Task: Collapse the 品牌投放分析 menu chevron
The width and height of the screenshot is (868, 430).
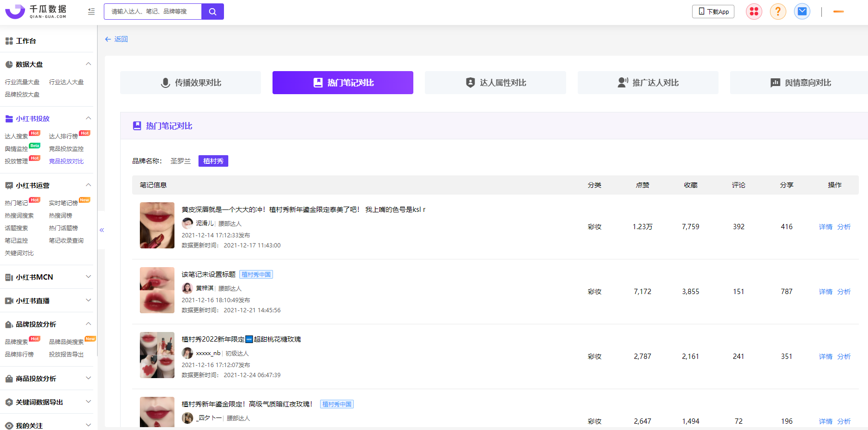Action: (x=88, y=324)
